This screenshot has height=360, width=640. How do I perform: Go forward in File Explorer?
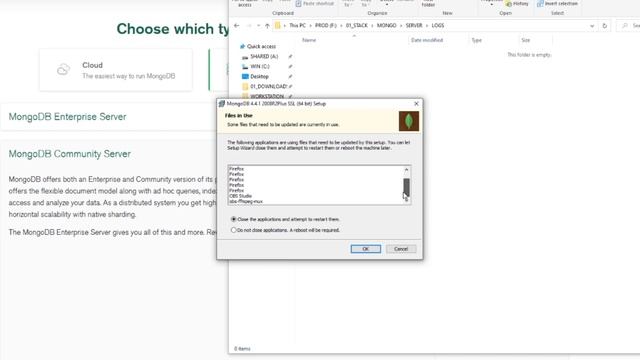pyautogui.click(x=249, y=25)
